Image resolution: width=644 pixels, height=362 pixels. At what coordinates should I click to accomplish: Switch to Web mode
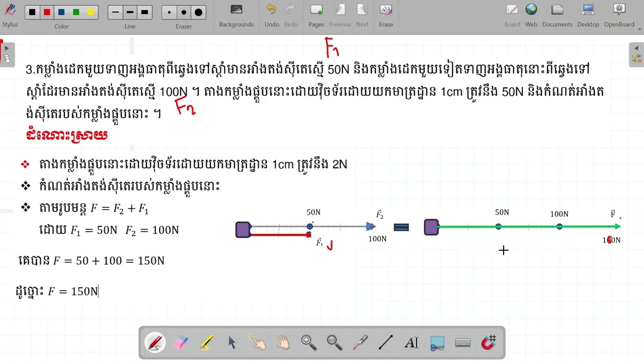[531, 15]
